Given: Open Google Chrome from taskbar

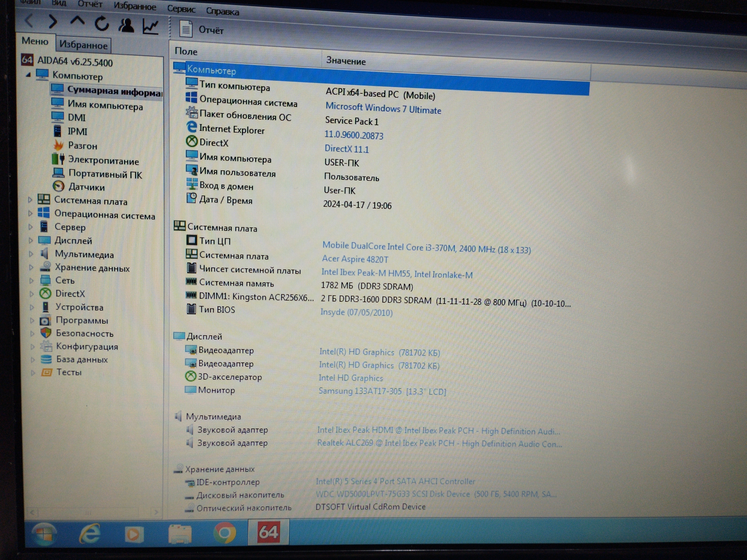Looking at the screenshot, I should point(224,533).
